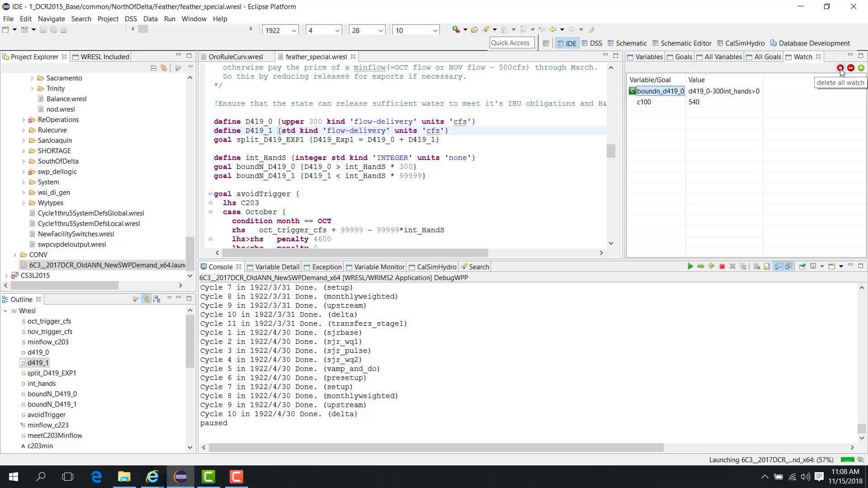The height and width of the screenshot is (488, 868).
Task: Click the Back navigation yellow arrow
Action: (x=552, y=30)
